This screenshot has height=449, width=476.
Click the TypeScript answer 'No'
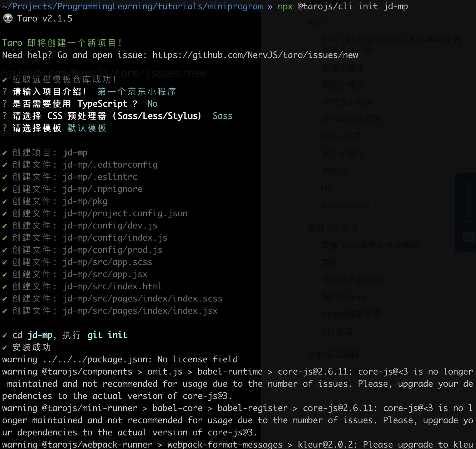coord(152,104)
